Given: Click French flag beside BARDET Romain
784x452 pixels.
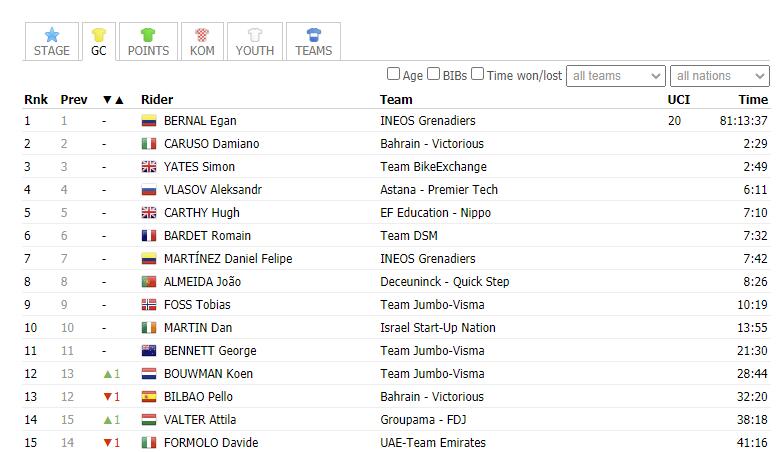Looking at the screenshot, I should pyautogui.click(x=149, y=236).
